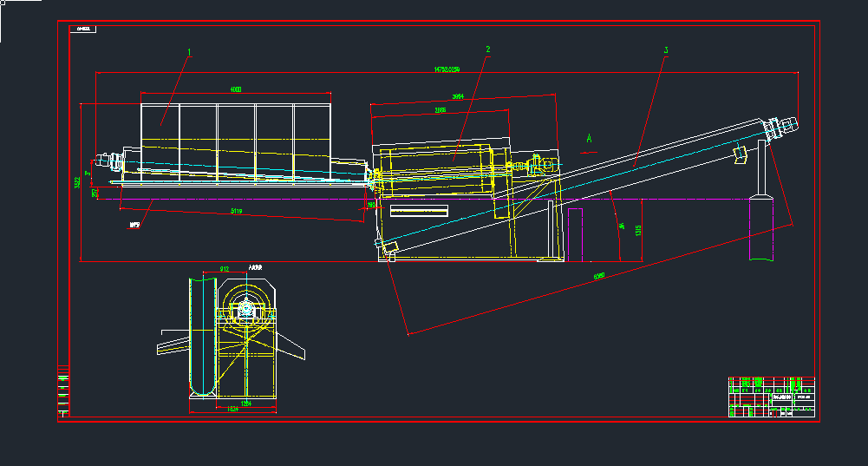The image size is (868, 466).
Task: Click the 4000 dimension text above hopper
Action: [x=236, y=89]
